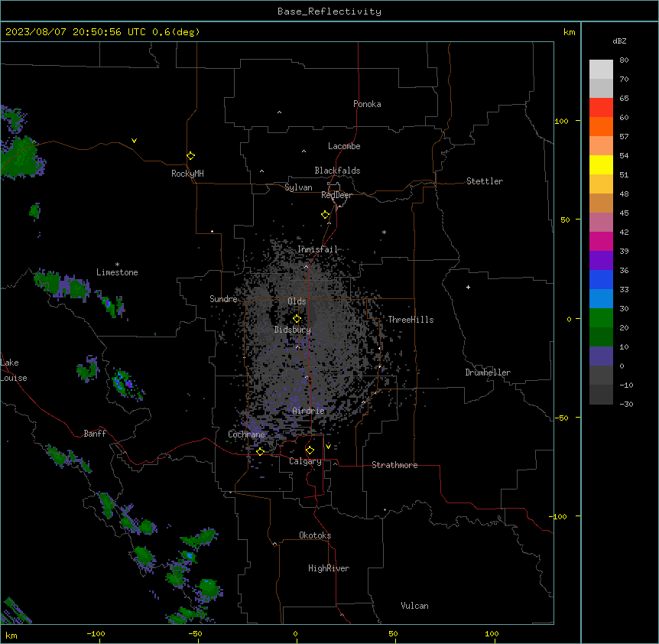Select the blue 36-33 dBZ legend swatch
This screenshot has width=659, height=644.
601,279
